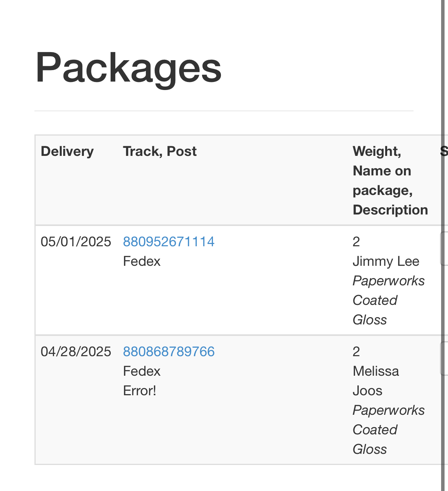Click the Error! status text
This screenshot has width=448, height=491.
(x=139, y=391)
